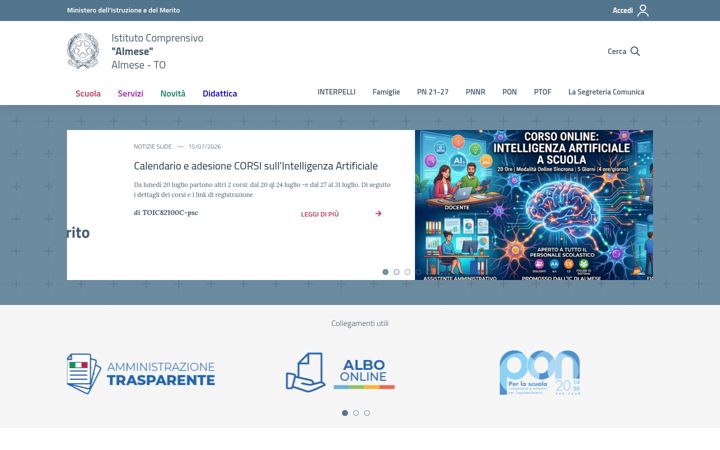Viewport: 720px width, 450px height.
Task: Click the Italian Republic emblem logo
Action: (x=83, y=51)
